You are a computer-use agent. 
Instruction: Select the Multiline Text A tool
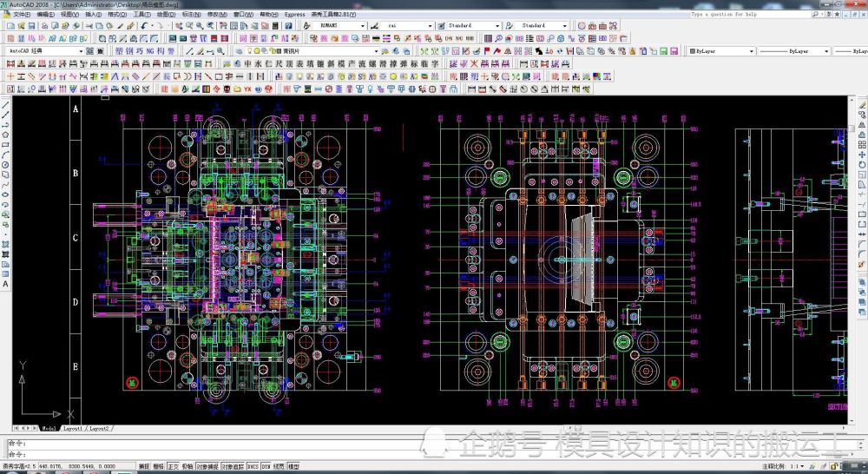coord(5,284)
